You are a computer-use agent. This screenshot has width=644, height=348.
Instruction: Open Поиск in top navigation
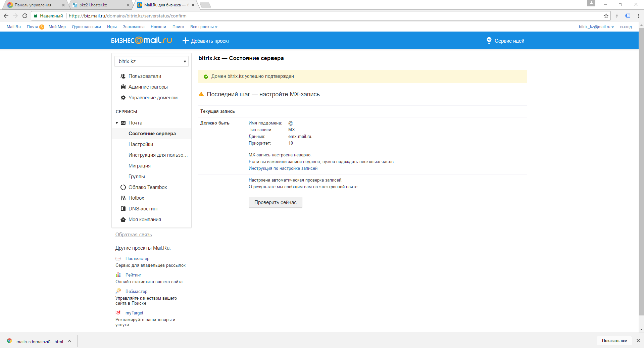coord(178,27)
